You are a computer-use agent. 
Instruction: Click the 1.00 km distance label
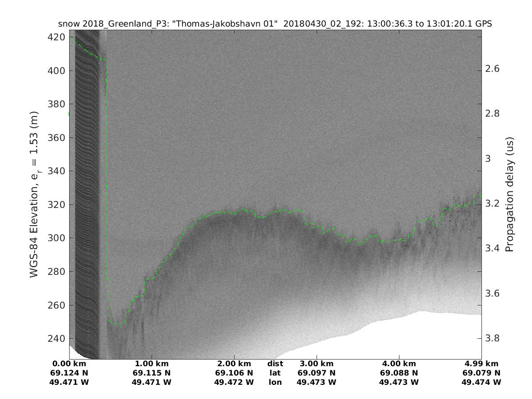(x=152, y=364)
